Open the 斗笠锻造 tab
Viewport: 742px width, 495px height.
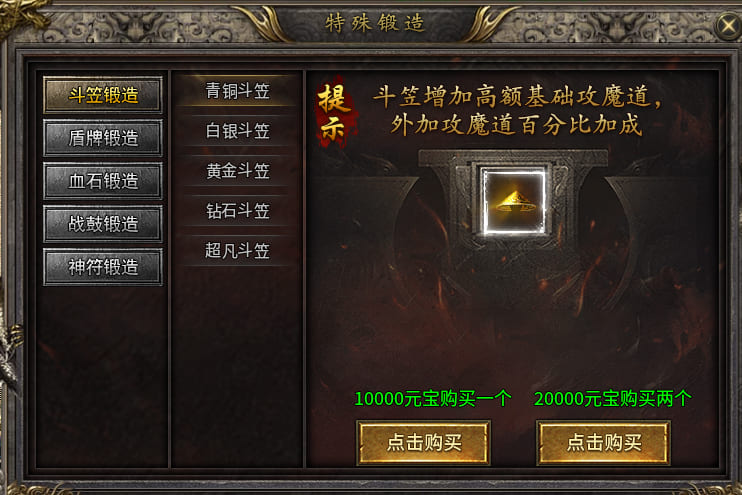pyautogui.click(x=103, y=95)
